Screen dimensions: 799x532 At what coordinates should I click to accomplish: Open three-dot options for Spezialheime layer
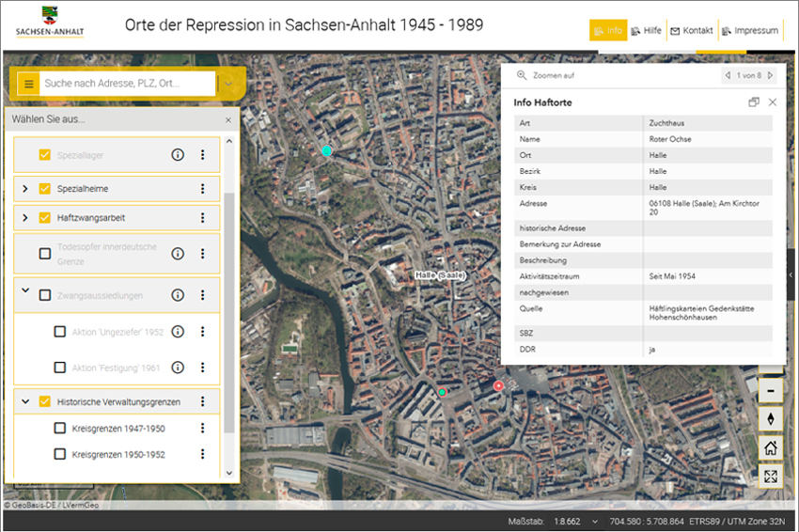coord(202,189)
